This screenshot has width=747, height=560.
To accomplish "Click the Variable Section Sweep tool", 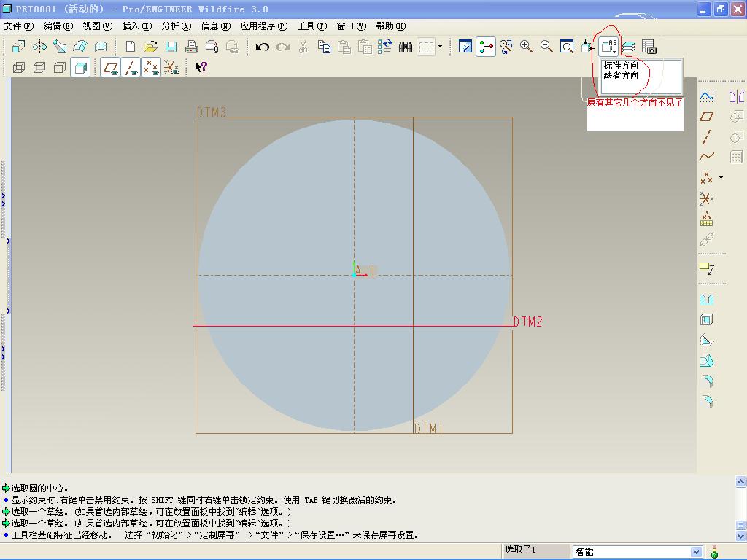I will pos(60,47).
